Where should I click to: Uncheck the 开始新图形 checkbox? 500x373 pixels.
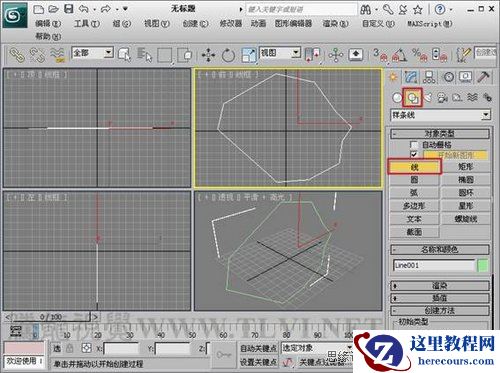tap(414, 155)
